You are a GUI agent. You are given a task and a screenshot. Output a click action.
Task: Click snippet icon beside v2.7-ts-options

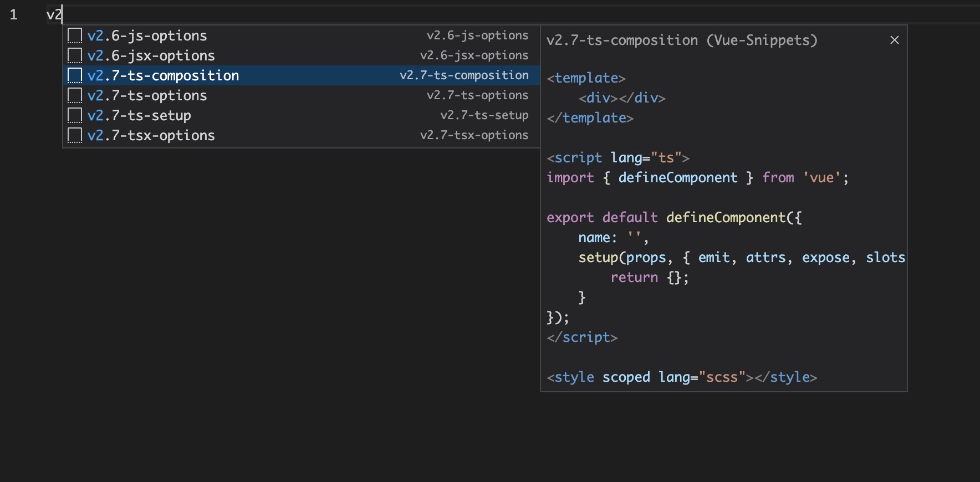[x=75, y=96]
